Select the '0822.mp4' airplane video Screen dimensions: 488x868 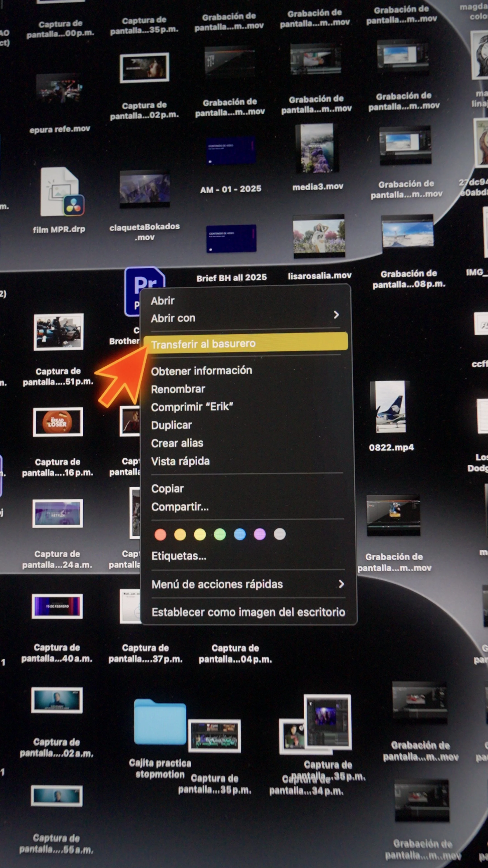[391, 406]
